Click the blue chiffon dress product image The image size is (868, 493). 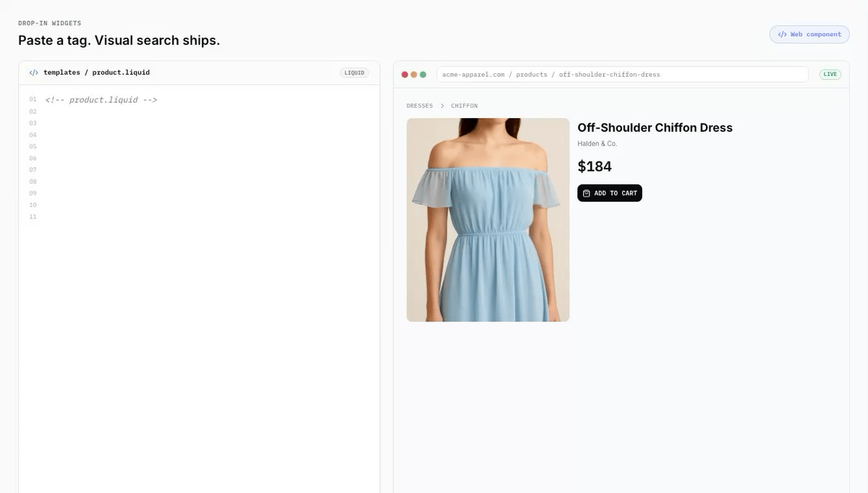[x=488, y=220]
